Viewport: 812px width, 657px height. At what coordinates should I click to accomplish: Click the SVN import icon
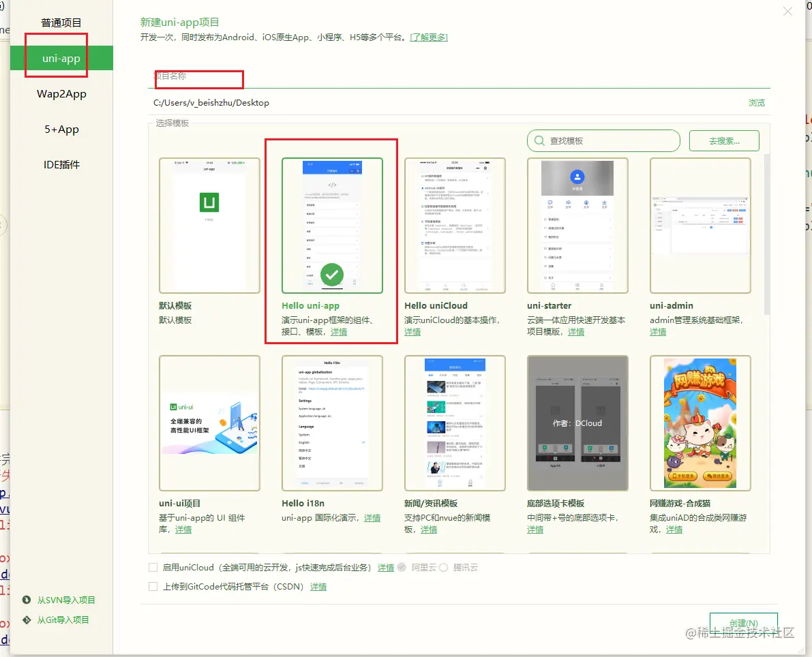click(27, 600)
